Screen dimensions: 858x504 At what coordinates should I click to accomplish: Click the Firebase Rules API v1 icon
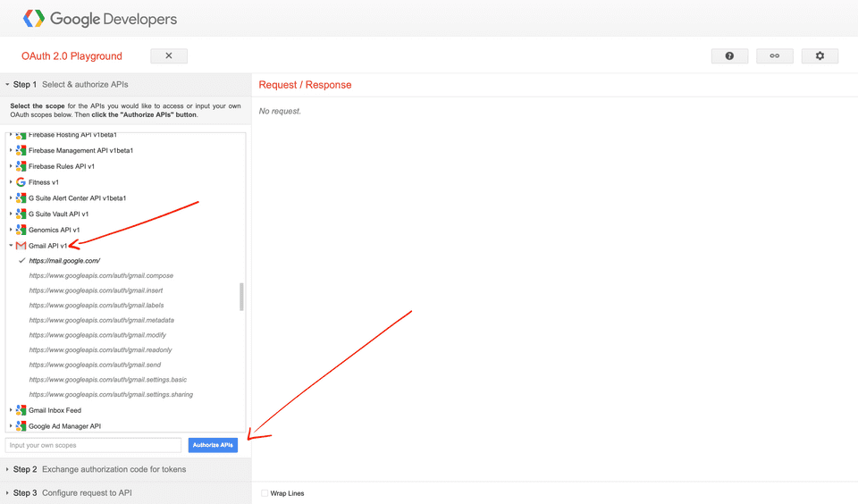(21, 166)
